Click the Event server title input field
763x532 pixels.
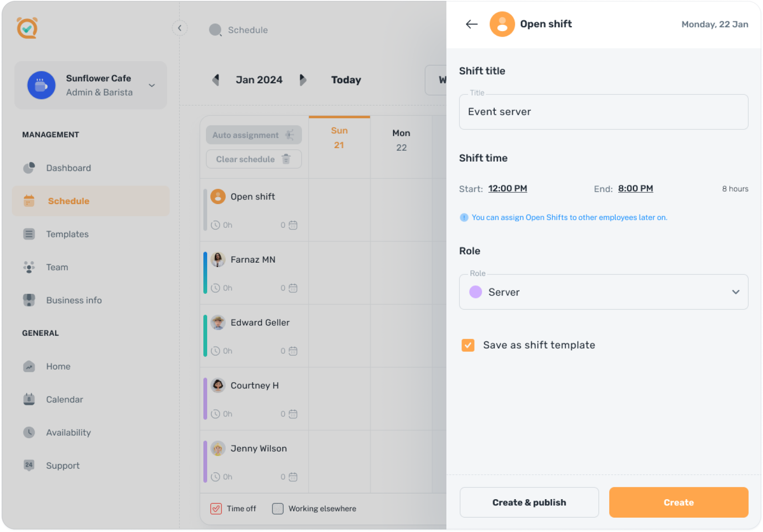603,112
